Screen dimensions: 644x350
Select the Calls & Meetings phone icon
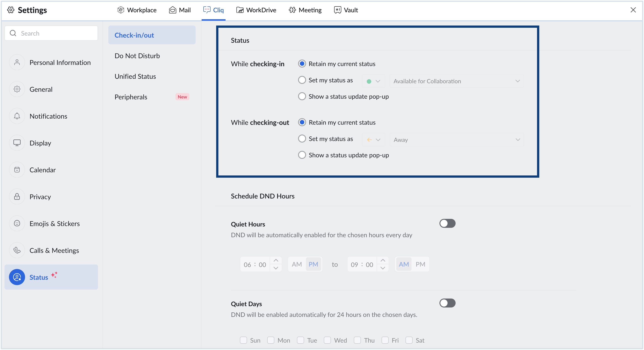click(x=17, y=250)
